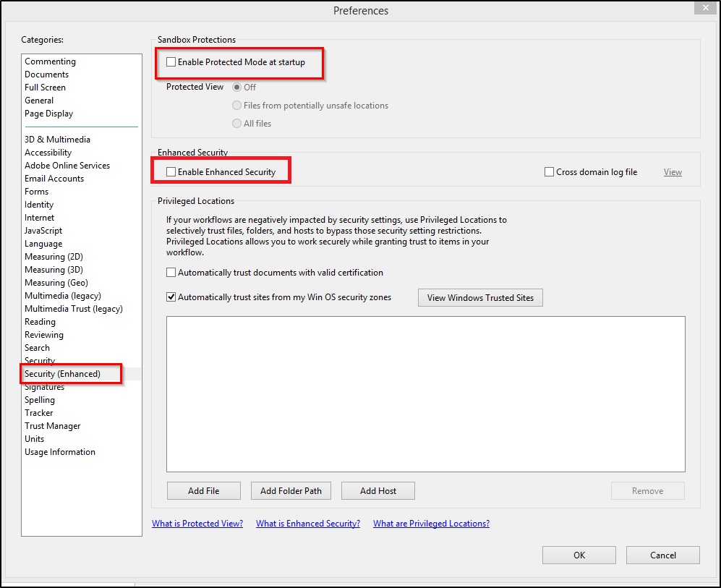Viewport: 721px width, 588px height.
Task: Select Units category
Action: 35,438
